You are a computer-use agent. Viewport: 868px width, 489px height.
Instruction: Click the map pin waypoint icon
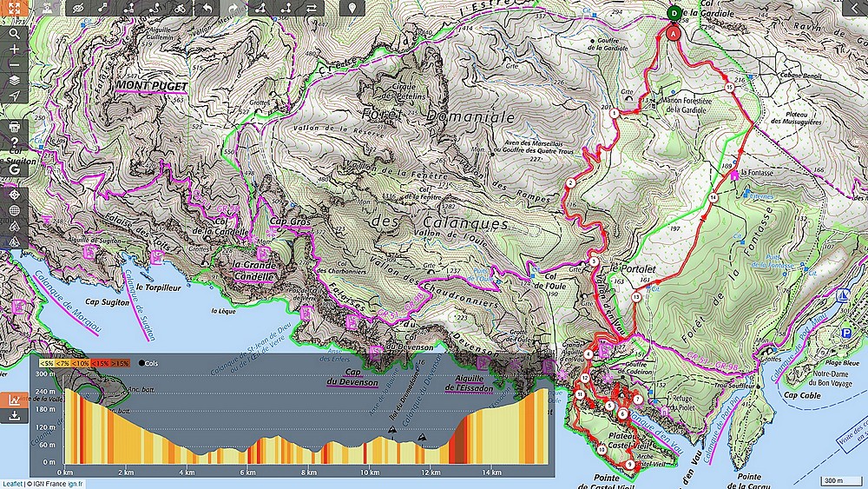coord(352,9)
